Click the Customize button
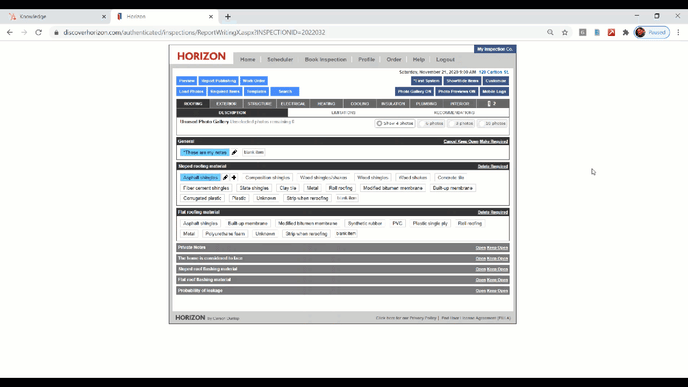688x387 pixels. click(x=496, y=81)
